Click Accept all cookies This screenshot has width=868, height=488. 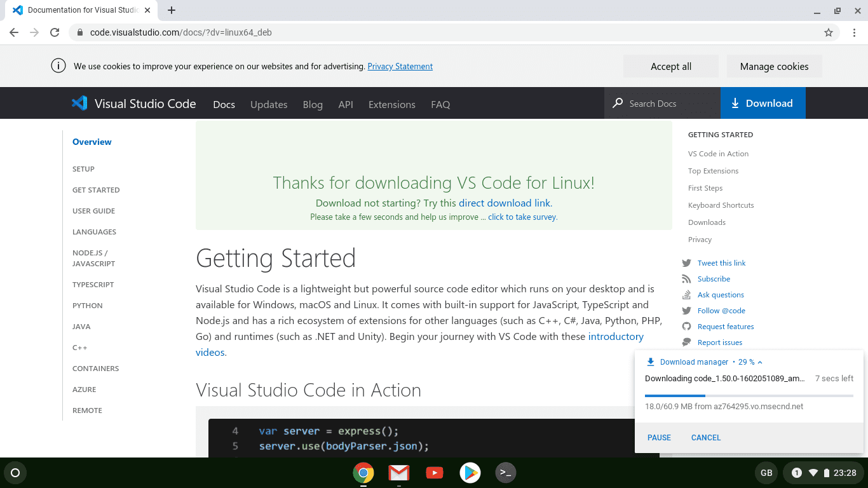pyautogui.click(x=670, y=66)
